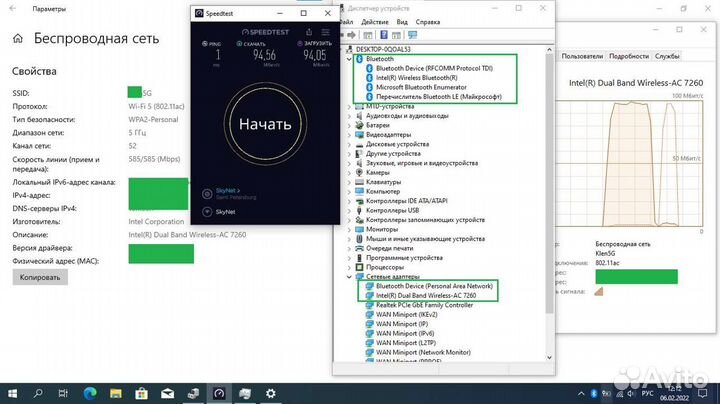The image size is (720, 404).
Task: Switch to the Подробности tab in Task Manager
Action: 629,56
